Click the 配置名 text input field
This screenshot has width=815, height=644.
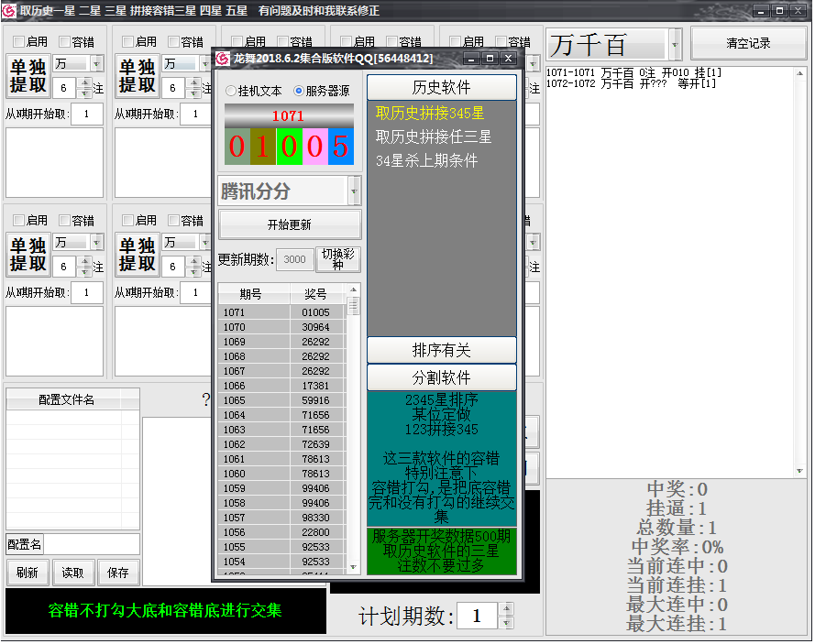(x=92, y=544)
